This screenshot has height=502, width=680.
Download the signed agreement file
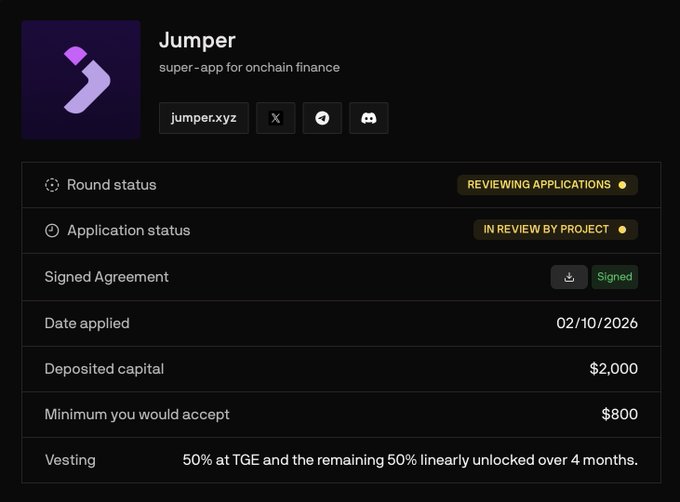tap(569, 277)
